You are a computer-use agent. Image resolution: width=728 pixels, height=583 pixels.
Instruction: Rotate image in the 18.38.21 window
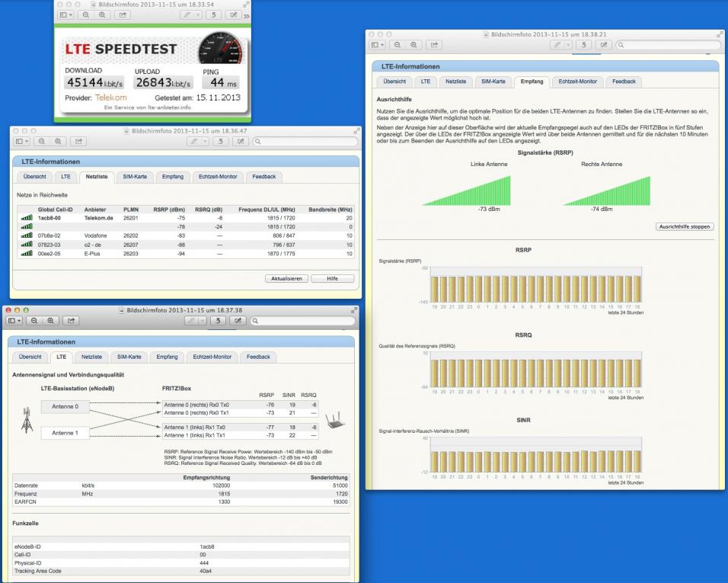coord(583,45)
